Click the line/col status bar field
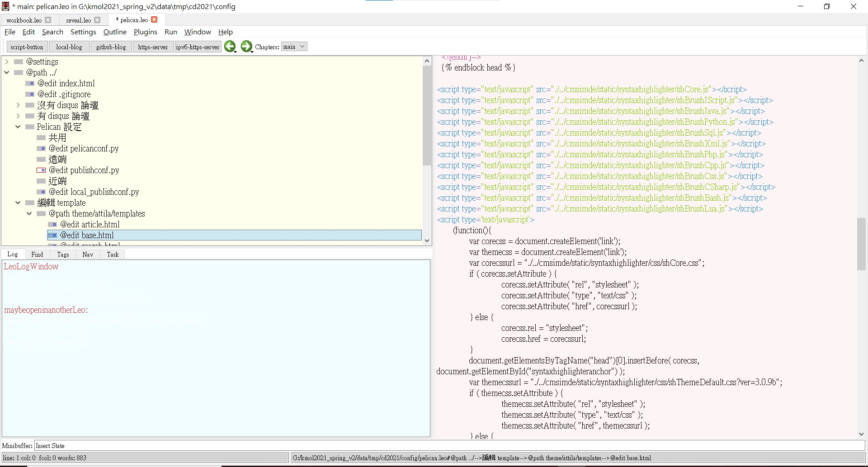The width and height of the screenshot is (868, 467). 146,458
